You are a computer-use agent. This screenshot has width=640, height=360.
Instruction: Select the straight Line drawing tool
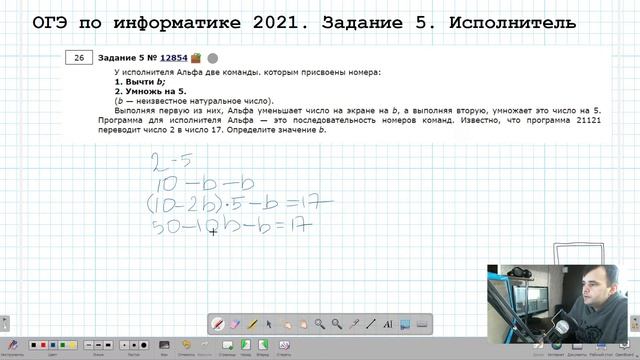pyautogui.click(x=371, y=324)
